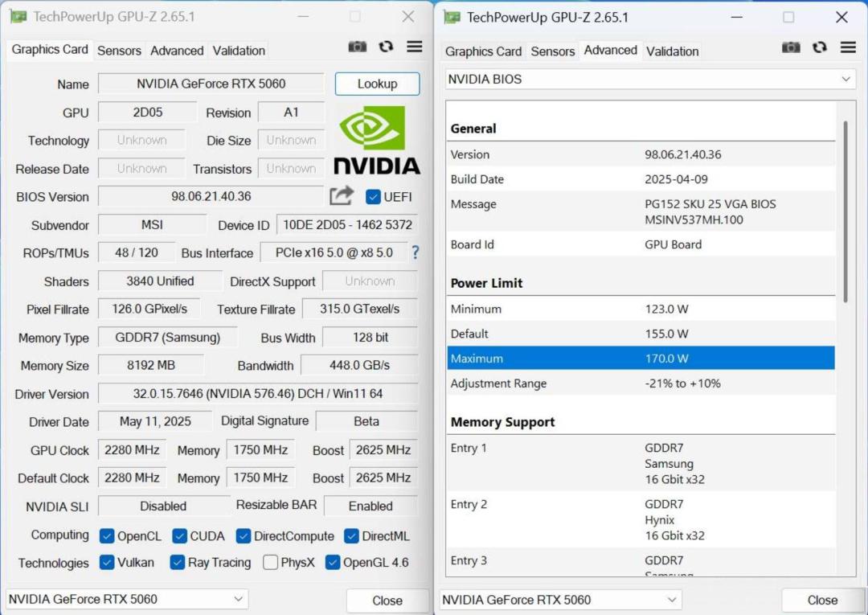Open the NVIDIA BIOS dropdown

point(650,79)
